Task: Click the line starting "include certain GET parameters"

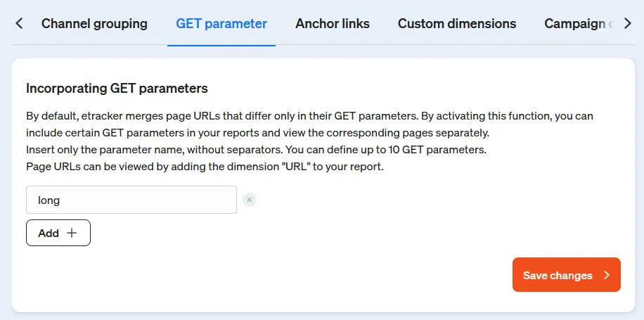Action: pyautogui.click(x=257, y=133)
